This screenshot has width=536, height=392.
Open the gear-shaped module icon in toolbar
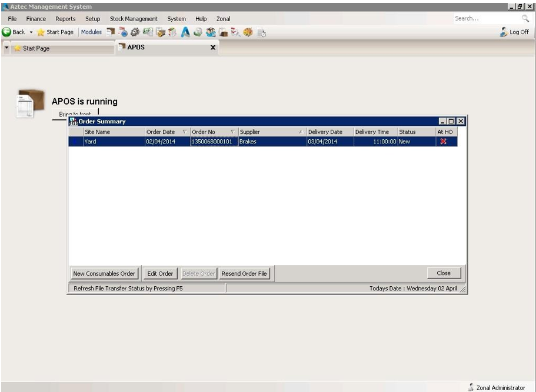click(x=134, y=32)
